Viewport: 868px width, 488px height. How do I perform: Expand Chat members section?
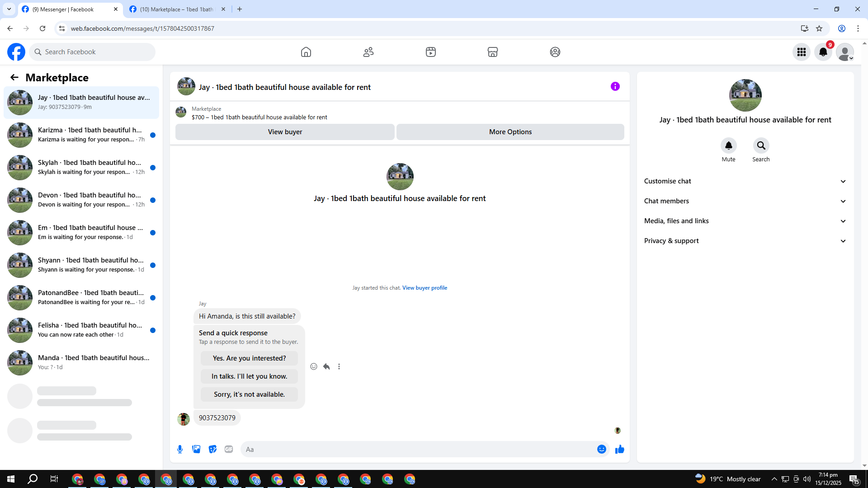745,201
